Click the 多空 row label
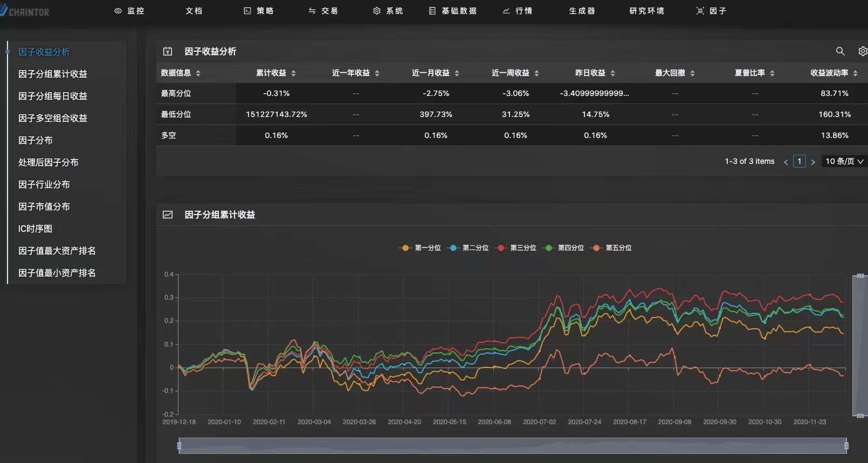Screen dimensions: 868x463 169,135
